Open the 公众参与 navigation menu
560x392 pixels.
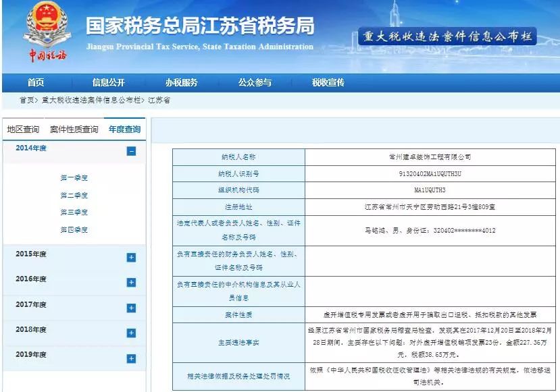click(255, 83)
